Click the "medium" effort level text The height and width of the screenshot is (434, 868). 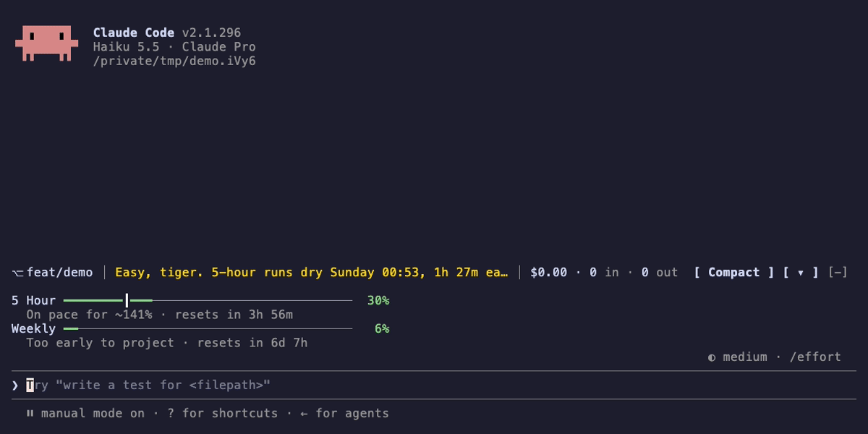[x=744, y=357]
